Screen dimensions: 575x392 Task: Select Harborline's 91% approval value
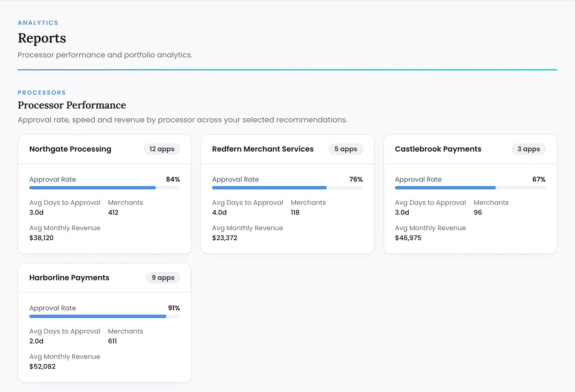(174, 308)
